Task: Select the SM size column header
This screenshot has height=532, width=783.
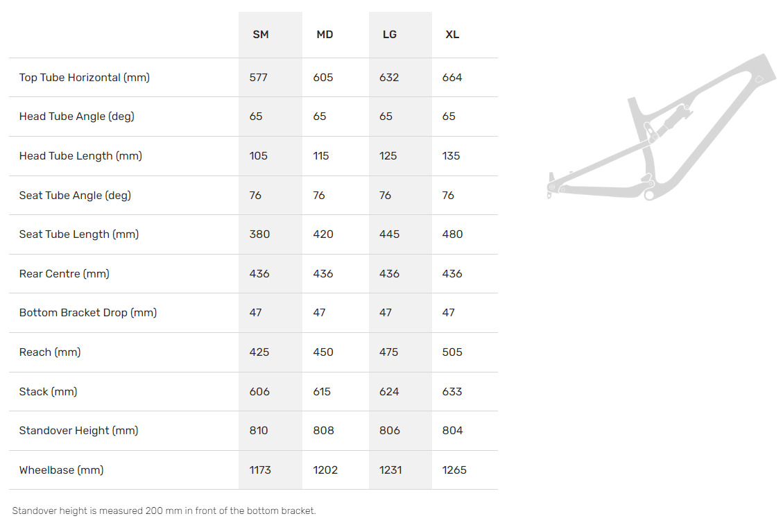Action: click(261, 35)
